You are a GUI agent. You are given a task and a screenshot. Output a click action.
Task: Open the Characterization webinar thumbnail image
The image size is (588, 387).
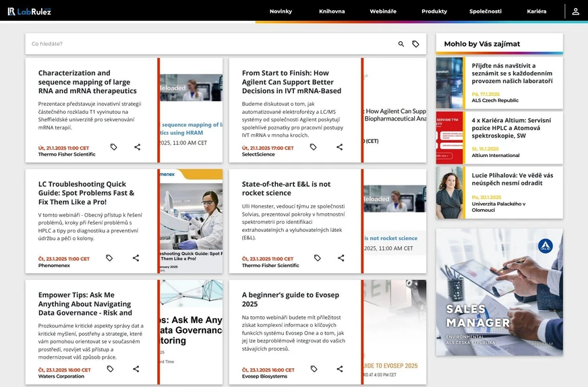coord(192,110)
